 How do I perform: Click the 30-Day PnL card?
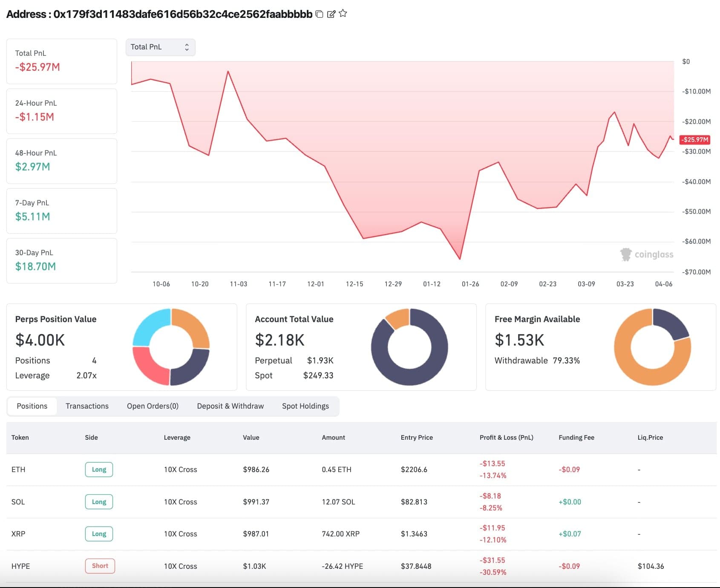pos(62,261)
